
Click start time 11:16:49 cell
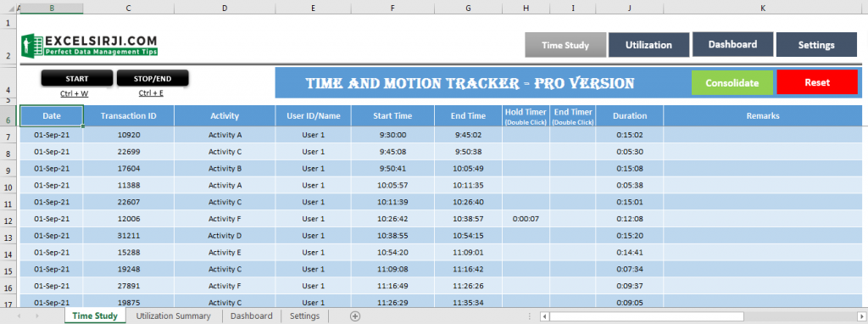click(x=392, y=286)
